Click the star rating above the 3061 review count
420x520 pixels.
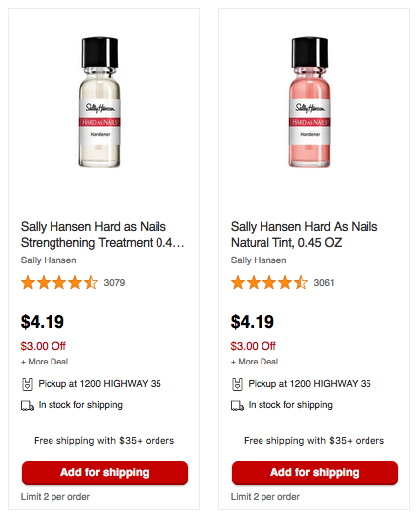point(269,283)
